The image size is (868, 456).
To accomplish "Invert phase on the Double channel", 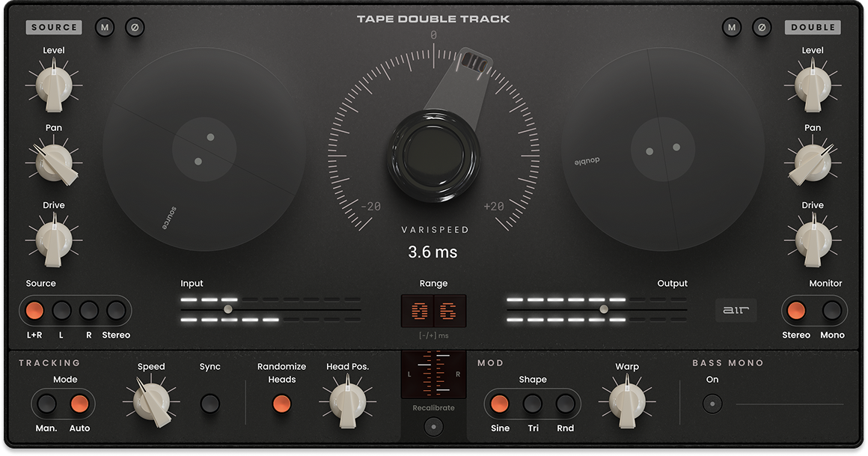I will 761,28.
